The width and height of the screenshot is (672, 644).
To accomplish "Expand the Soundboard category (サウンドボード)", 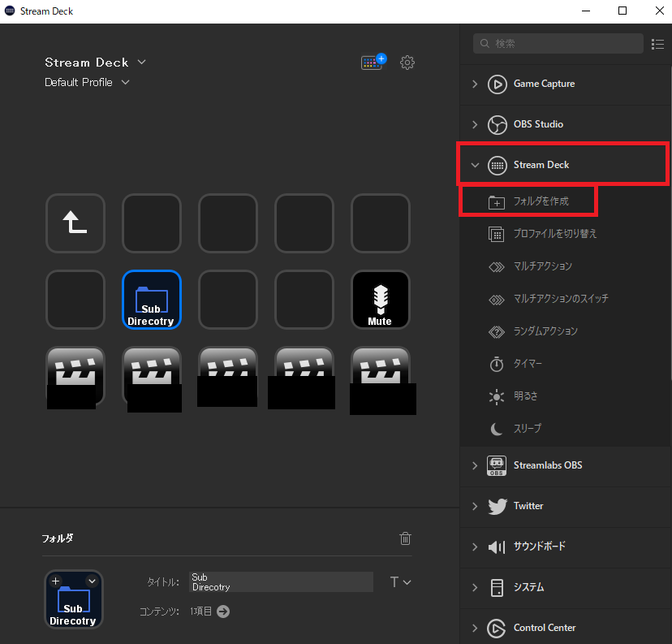I will 475,547.
